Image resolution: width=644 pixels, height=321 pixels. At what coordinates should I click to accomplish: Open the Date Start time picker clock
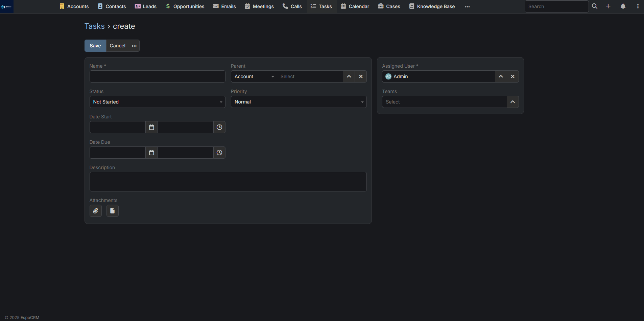[219, 127]
